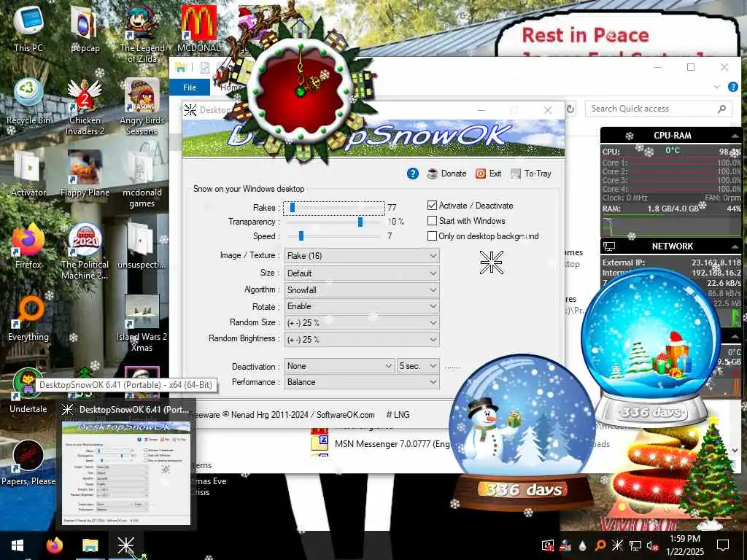Screen dimensions: 747x560
Task: Select the Activator desktop icon
Action: pos(28,174)
